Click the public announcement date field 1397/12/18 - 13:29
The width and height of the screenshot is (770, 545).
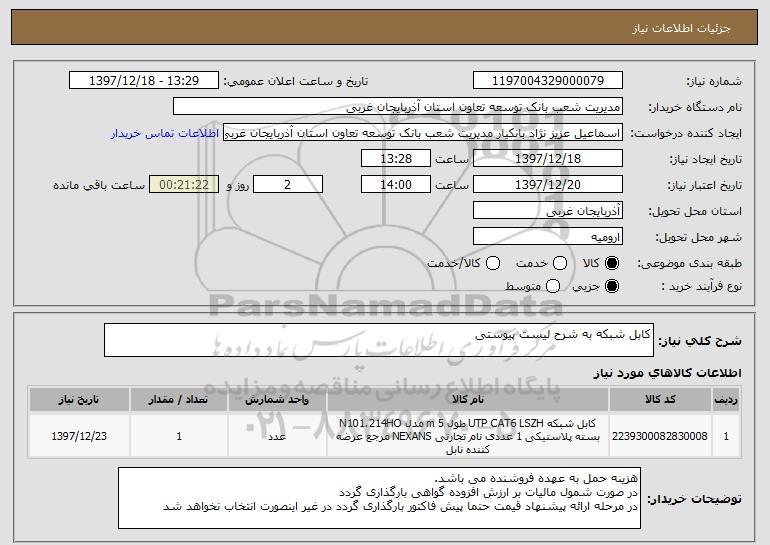pyautogui.click(x=144, y=81)
